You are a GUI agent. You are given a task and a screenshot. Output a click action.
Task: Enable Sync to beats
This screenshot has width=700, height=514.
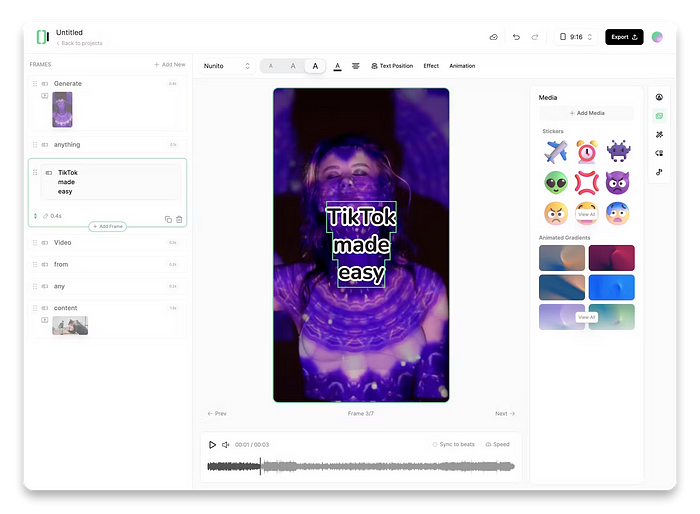click(454, 444)
